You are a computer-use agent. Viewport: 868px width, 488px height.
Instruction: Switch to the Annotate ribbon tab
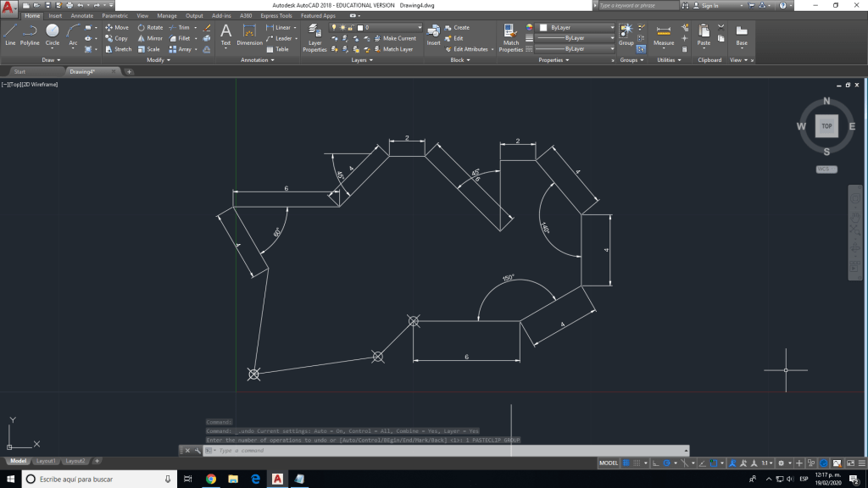(x=82, y=15)
